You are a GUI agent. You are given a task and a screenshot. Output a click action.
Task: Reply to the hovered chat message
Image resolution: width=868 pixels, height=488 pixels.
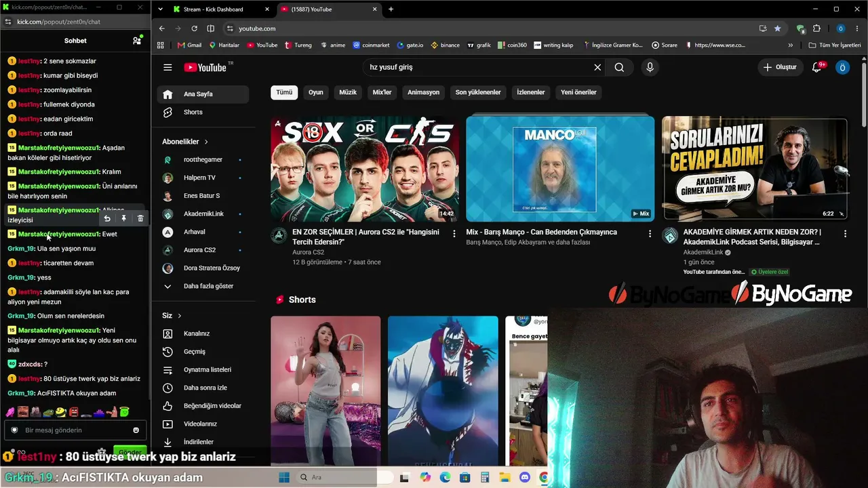pyautogui.click(x=107, y=218)
